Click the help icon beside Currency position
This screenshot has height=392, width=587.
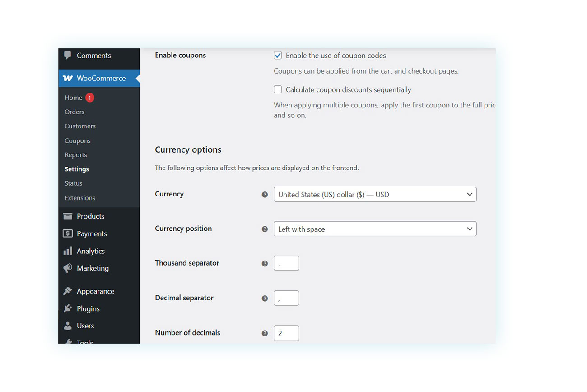[265, 229]
